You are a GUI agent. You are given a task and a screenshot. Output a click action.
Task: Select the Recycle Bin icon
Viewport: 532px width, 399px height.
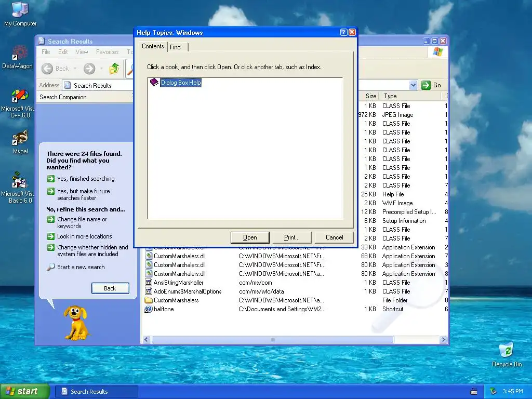[x=507, y=351]
